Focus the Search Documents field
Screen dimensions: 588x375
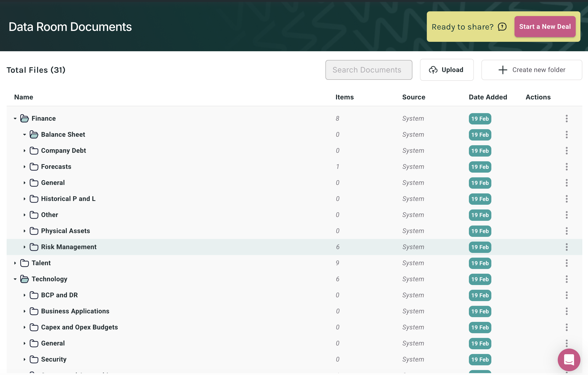click(369, 70)
